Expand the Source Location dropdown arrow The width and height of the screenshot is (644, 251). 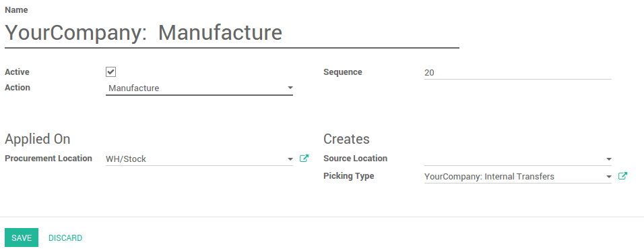point(609,159)
